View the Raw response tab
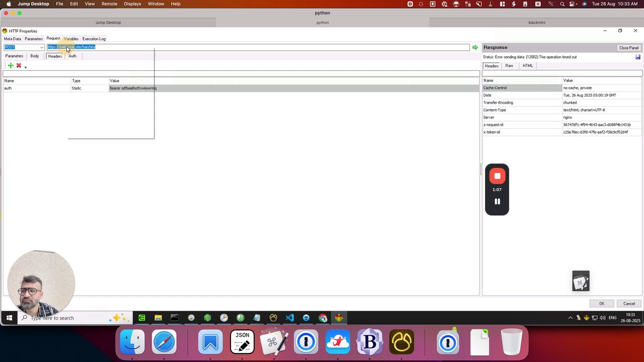The image size is (644, 362). click(x=509, y=66)
